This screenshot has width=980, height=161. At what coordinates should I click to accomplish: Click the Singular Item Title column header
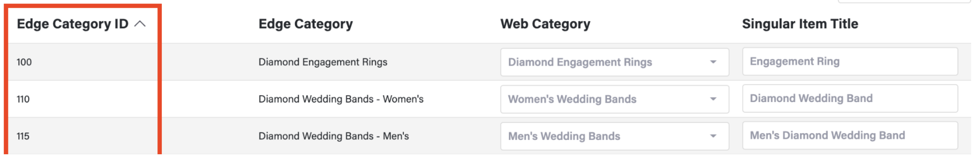(800, 24)
